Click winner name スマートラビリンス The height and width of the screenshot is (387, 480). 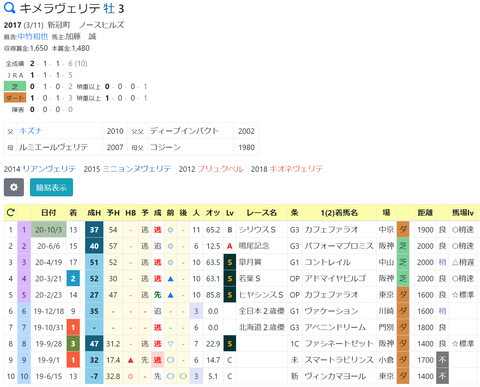[339, 360]
